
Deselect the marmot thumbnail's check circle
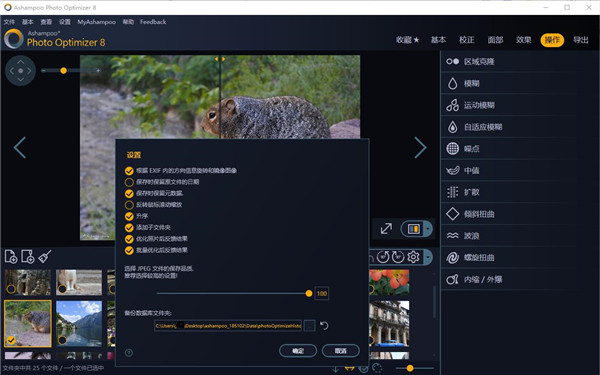point(11,340)
